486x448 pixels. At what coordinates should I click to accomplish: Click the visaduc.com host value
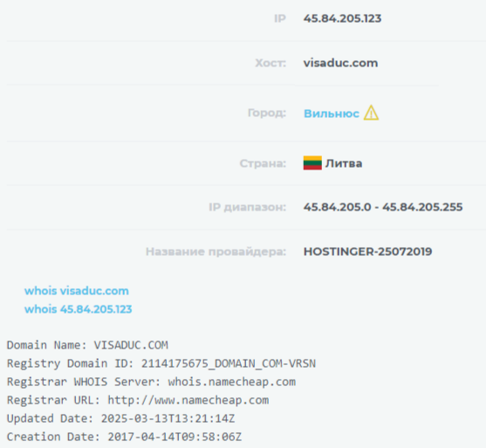340,63
